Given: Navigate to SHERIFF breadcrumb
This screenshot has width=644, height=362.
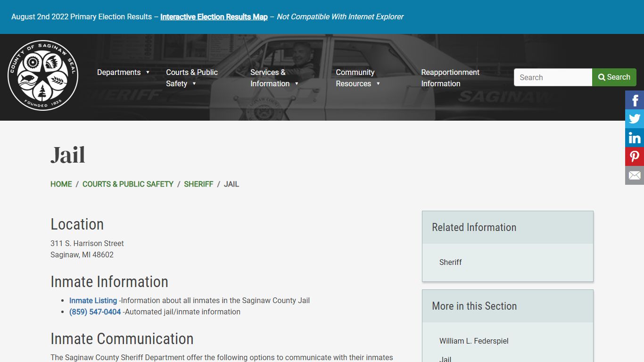Looking at the screenshot, I should pos(198,184).
